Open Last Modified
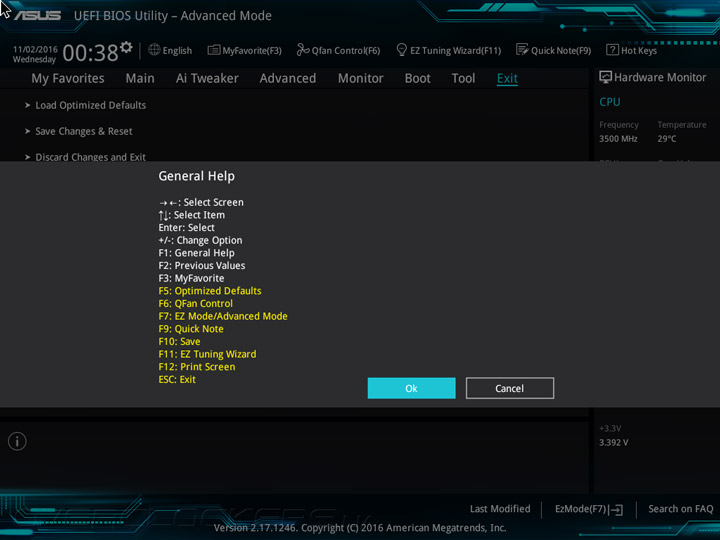 pyautogui.click(x=500, y=509)
